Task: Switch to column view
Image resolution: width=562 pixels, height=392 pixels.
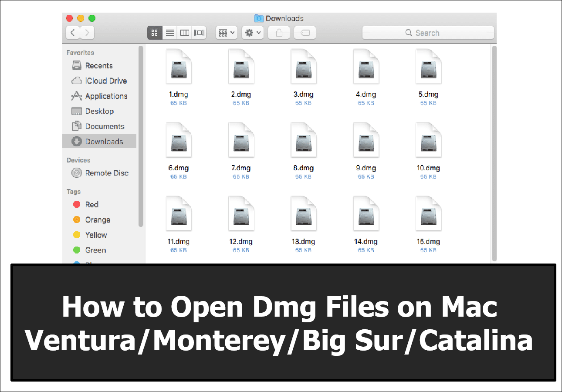Action: pos(185,33)
